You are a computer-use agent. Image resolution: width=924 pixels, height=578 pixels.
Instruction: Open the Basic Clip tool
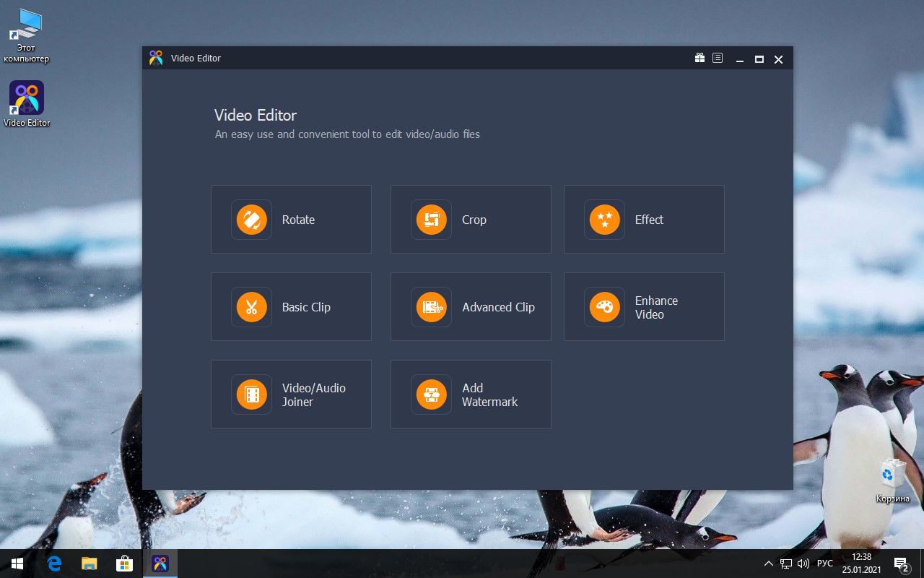(291, 306)
